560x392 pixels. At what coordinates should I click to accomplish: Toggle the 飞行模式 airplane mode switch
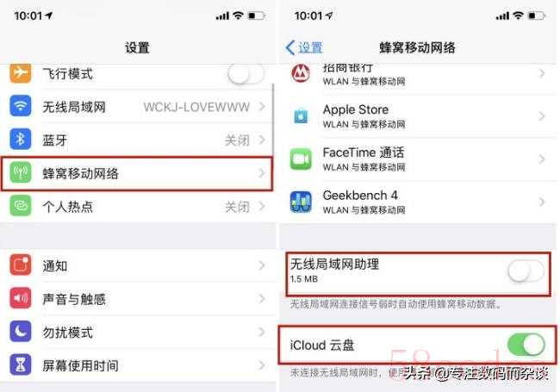coord(246,74)
